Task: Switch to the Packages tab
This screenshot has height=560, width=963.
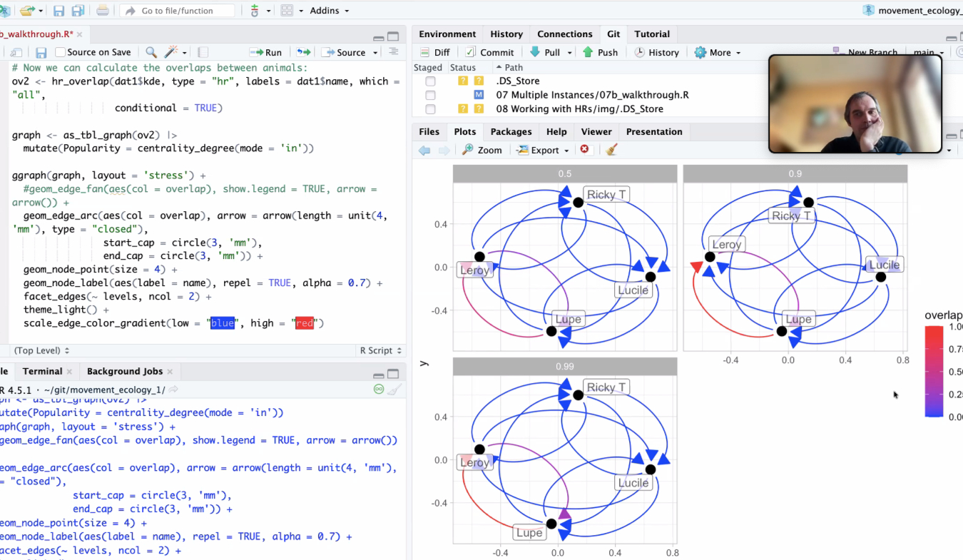Action: coord(511,132)
